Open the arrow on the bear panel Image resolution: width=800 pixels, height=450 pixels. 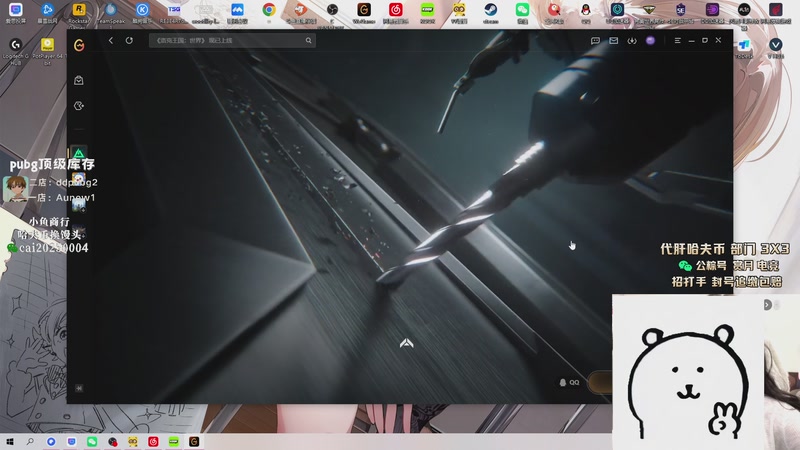pos(767,305)
